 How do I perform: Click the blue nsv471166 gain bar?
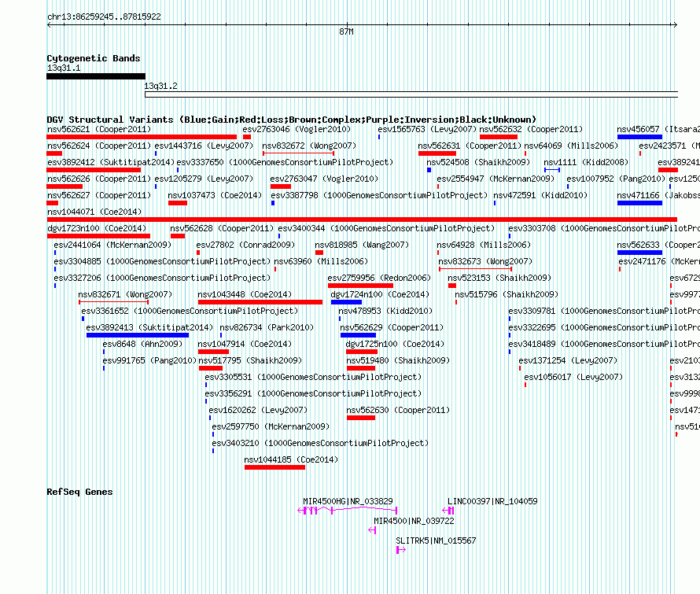(639, 203)
